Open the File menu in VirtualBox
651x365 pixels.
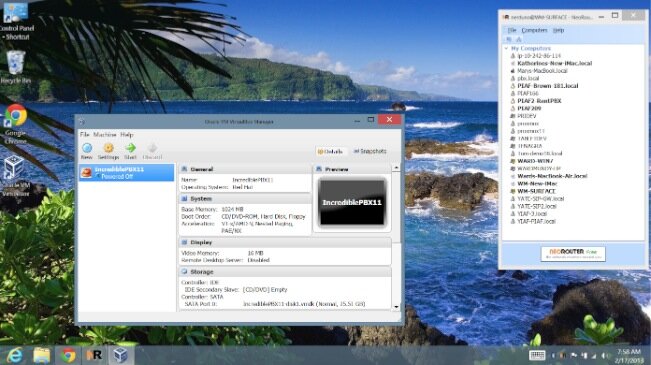click(84, 135)
